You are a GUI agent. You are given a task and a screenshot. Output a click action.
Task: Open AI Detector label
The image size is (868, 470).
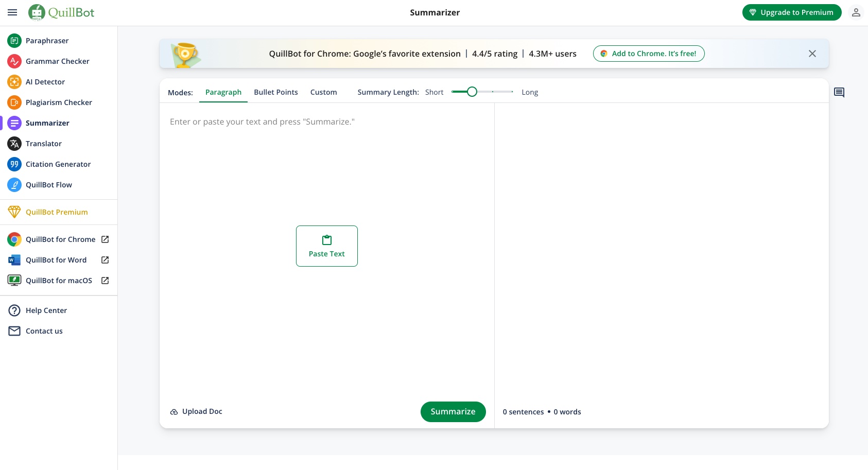point(45,82)
